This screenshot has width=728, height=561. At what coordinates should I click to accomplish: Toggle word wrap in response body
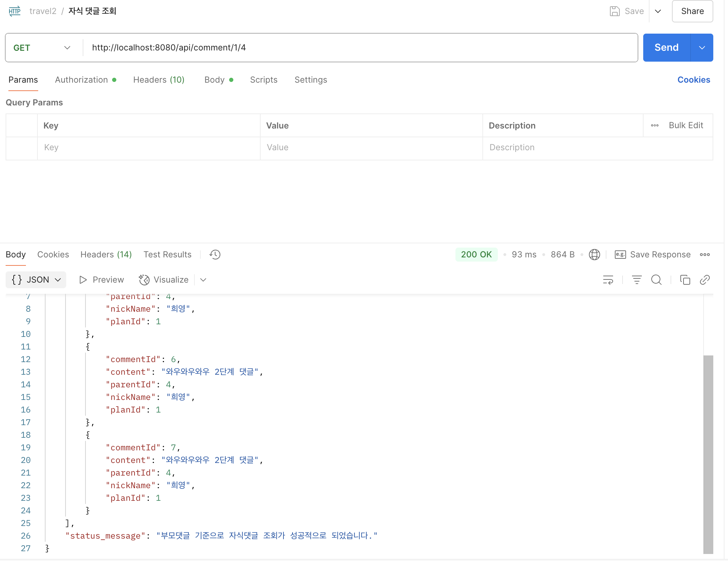coord(608,280)
